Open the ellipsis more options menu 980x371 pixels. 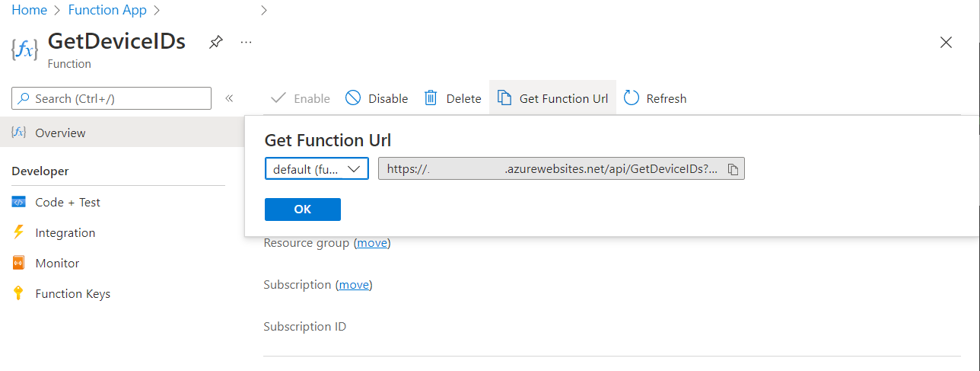point(246,43)
